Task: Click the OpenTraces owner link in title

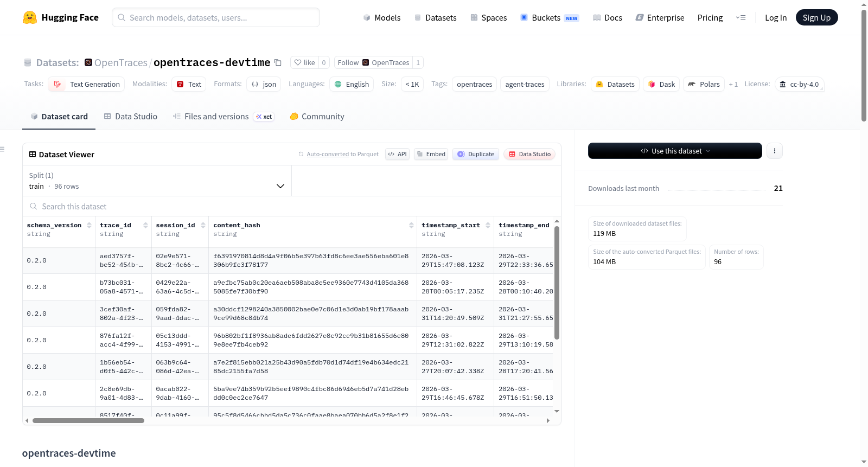Action: (120, 62)
